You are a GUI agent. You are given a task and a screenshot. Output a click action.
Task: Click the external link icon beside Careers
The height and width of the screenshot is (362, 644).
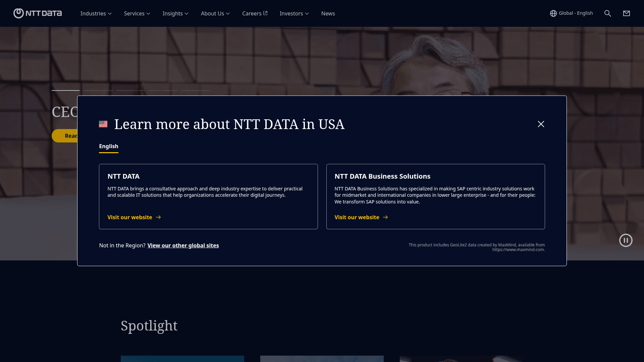[x=265, y=13]
